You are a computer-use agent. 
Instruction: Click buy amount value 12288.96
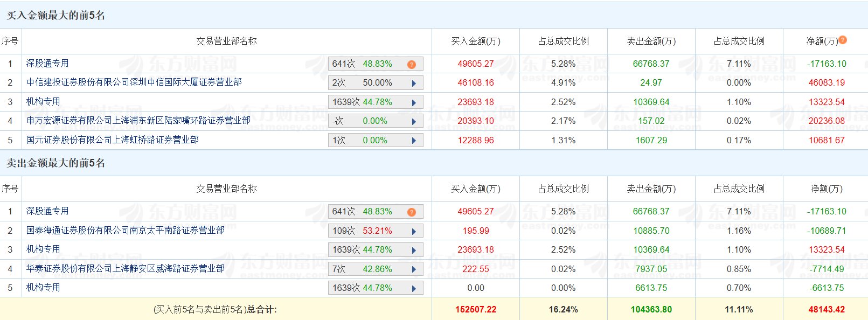coord(476,141)
